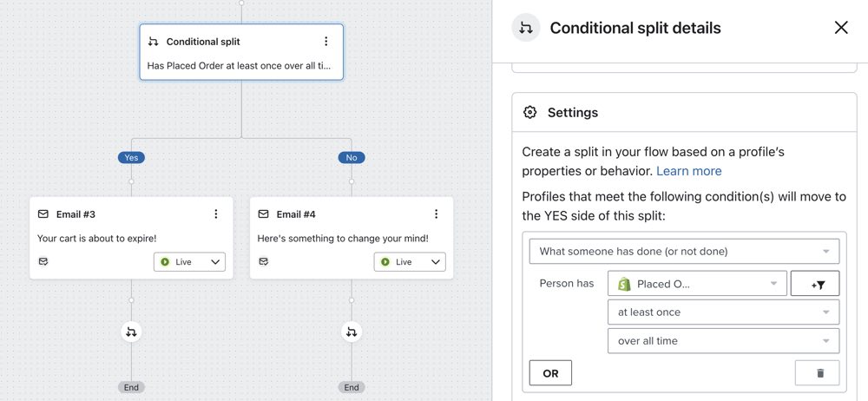Viewport: 868px width, 401px height.
Task: Open the Conditional split node's three-dot menu
Action: tap(325, 42)
